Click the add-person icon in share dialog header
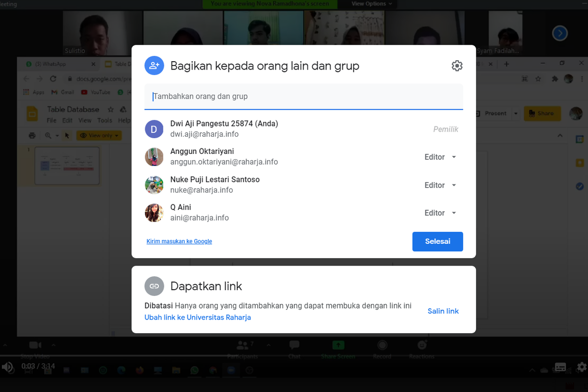Viewport: 588px width, 392px height. (154, 66)
